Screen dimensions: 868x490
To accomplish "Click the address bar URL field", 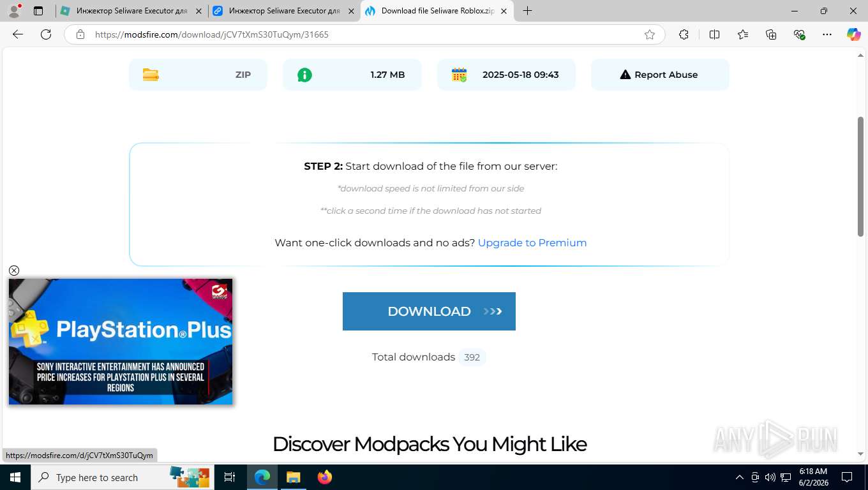I will pos(364,34).
